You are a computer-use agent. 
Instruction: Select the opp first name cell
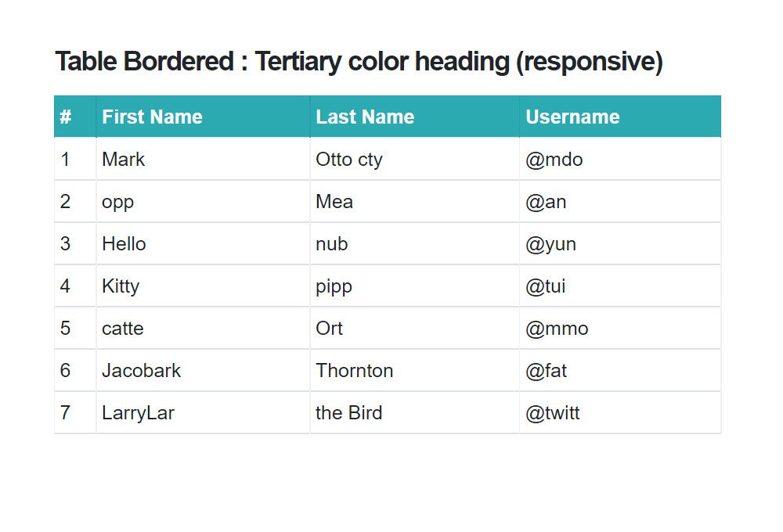[203, 202]
